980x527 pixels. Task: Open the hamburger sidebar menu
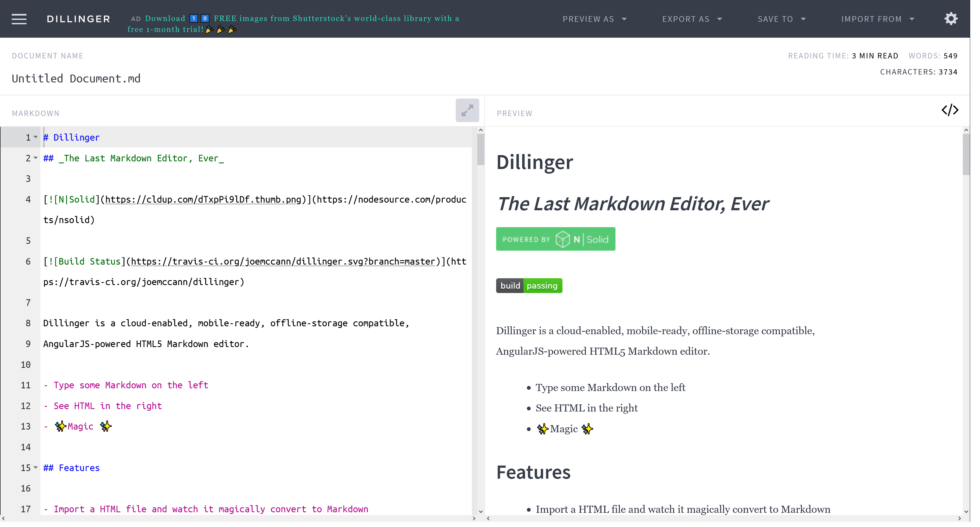[x=19, y=19]
